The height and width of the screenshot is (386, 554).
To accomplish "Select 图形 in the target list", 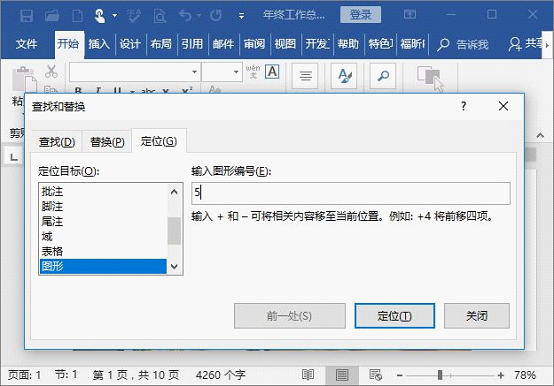I will point(103,266).
